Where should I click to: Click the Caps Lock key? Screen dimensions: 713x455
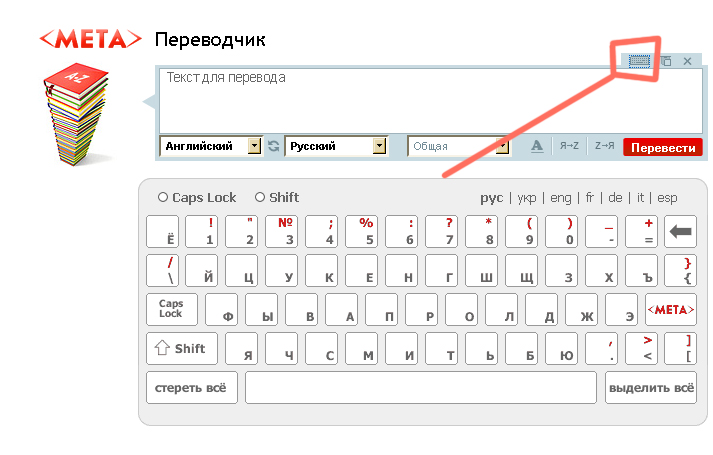click(x=172, y=310)
